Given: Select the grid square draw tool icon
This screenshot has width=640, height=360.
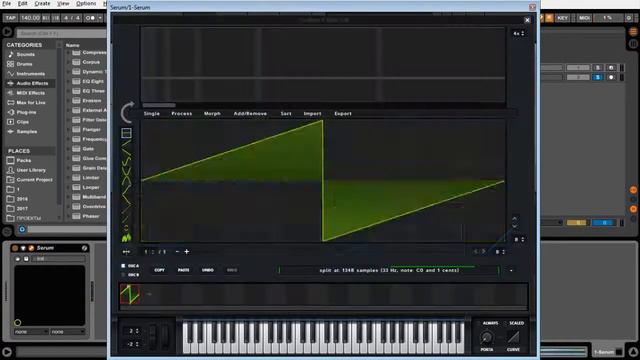Looking at the screenshot, I should click(127, 133).
